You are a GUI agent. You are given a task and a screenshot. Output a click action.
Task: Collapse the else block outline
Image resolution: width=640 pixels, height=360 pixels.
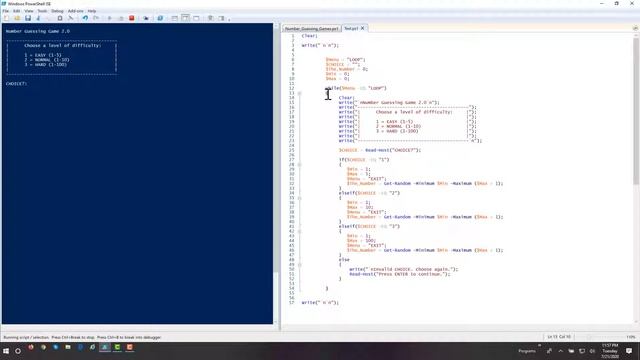tap(300, 265)
